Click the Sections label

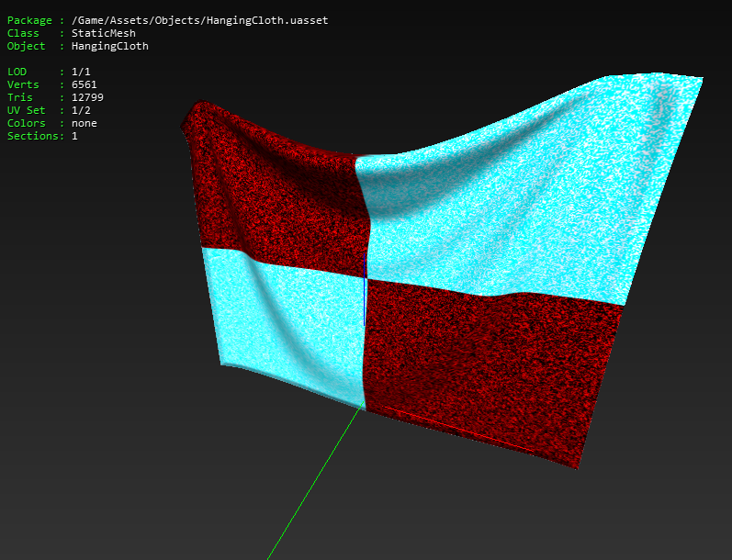pos(33,136)
